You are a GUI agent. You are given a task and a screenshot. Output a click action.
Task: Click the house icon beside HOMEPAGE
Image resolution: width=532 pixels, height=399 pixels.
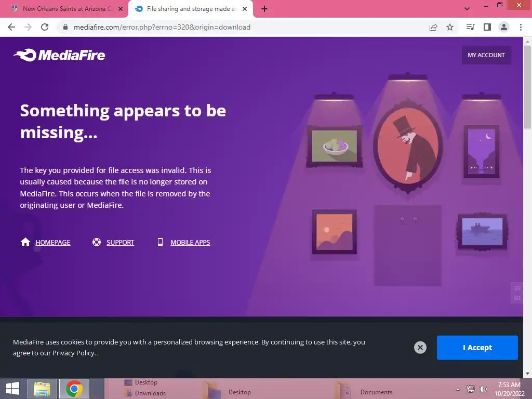[x=25, y=242]
